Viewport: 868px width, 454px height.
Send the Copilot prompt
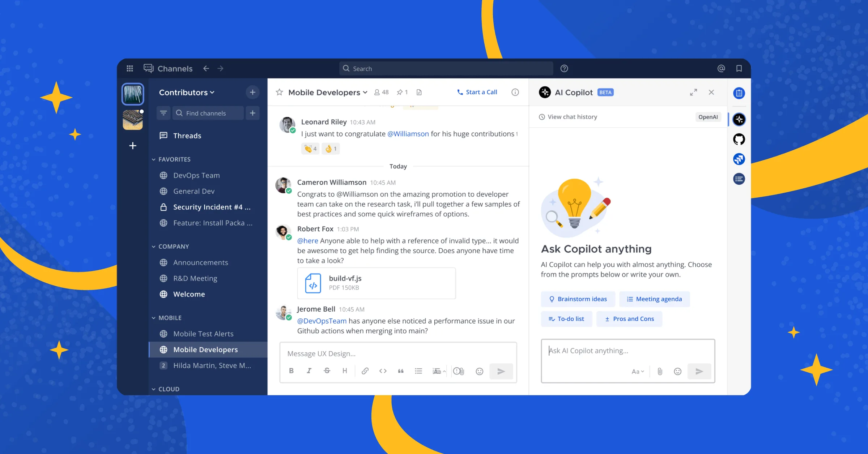coord(699,372)
